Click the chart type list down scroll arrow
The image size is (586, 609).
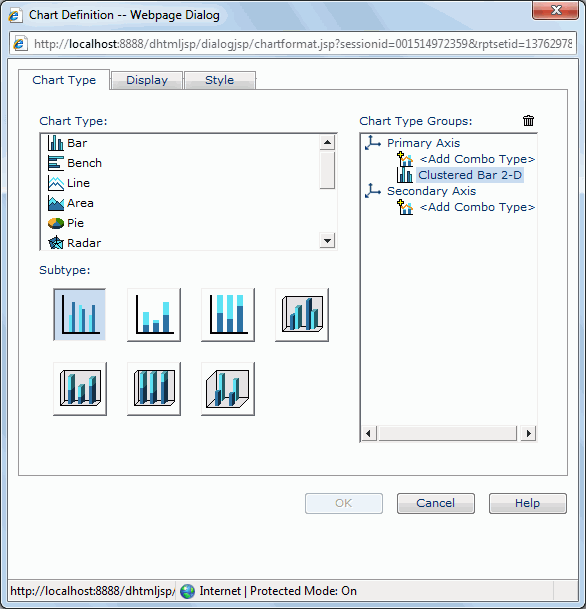point(327,241)
